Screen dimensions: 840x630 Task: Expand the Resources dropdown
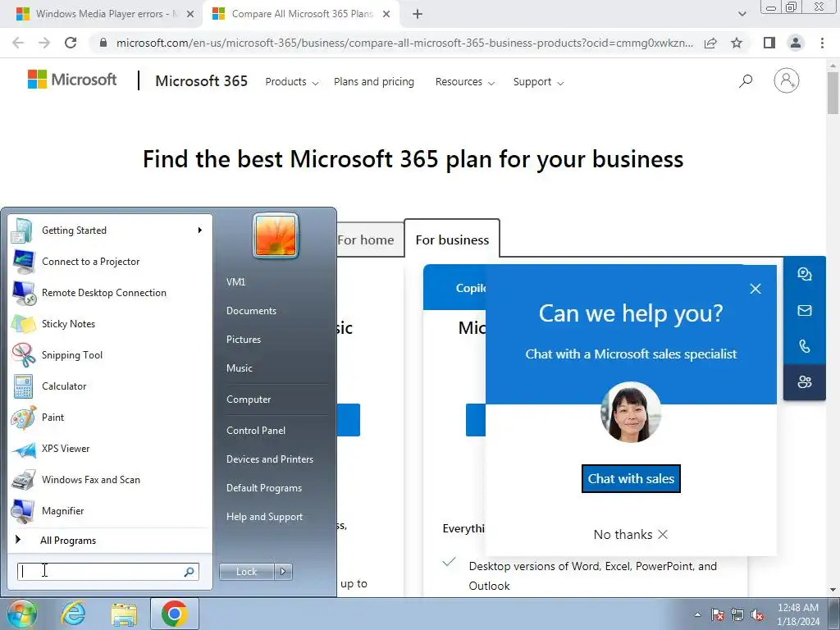464,82
